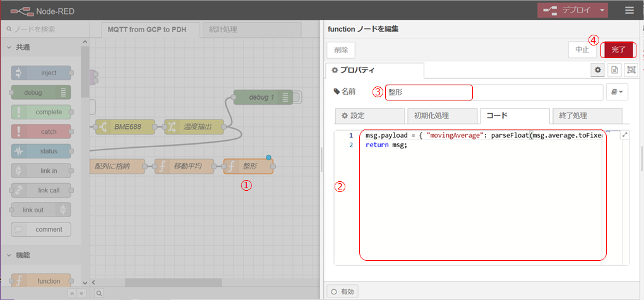Image resolution: width=644 pixels, height=300 pixels.
Task: Click the 中止 cancel button
Action: 582,49
